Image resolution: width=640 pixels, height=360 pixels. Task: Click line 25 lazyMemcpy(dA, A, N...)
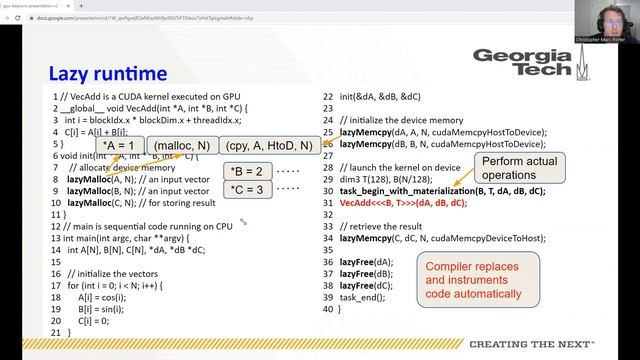point(443,132)
